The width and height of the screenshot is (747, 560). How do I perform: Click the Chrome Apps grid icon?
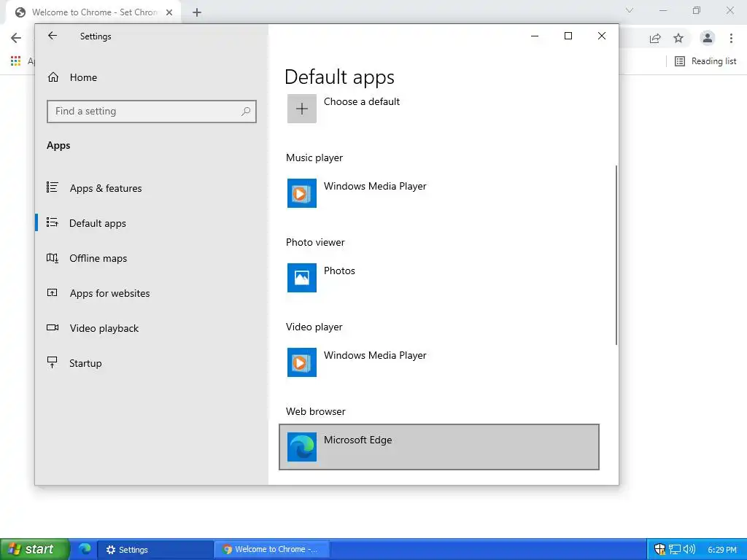pyautogui.click(x=16, y=61)
